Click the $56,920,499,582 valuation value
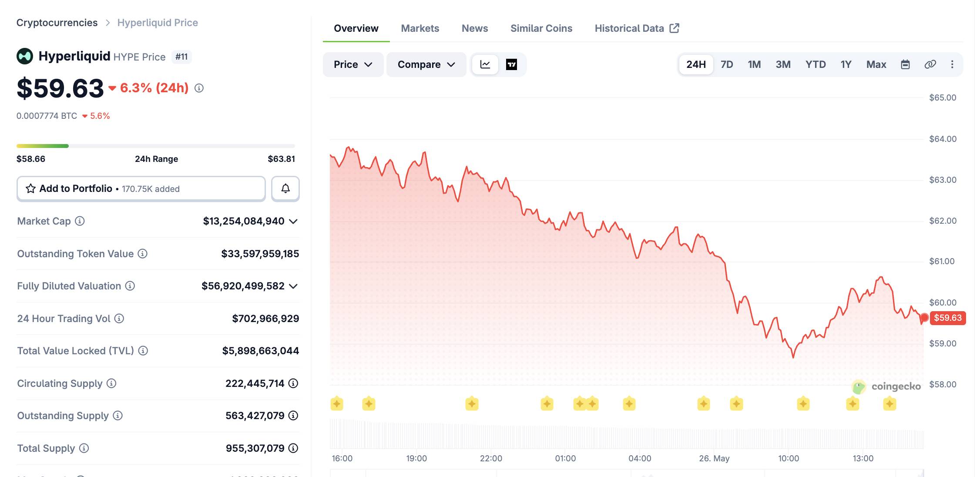The height and width of the screenshot is (477, 980). [243, 286]
